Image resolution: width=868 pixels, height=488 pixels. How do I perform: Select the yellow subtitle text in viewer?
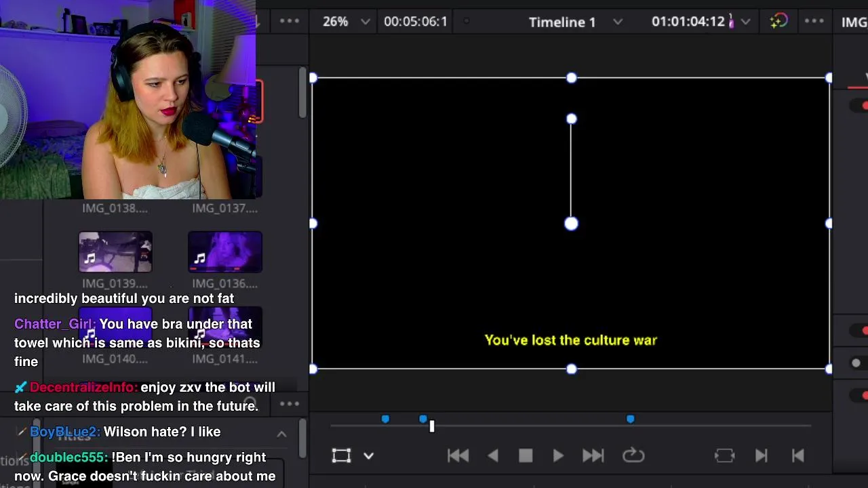click(571, 340)
